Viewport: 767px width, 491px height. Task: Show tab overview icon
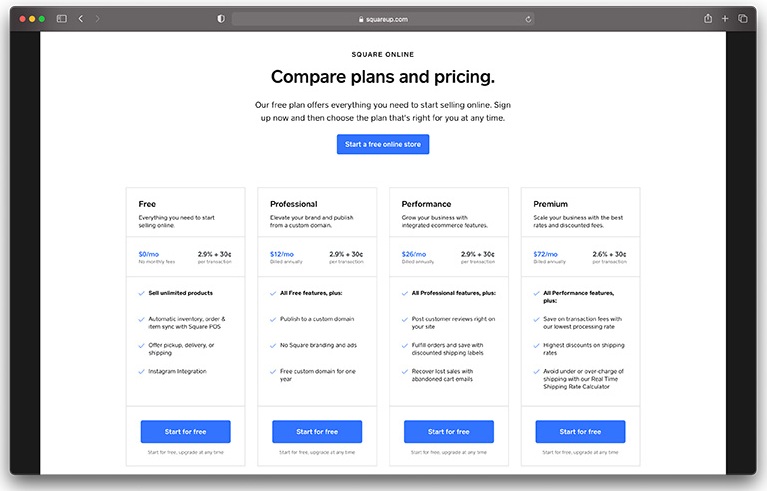pos(743,19)
